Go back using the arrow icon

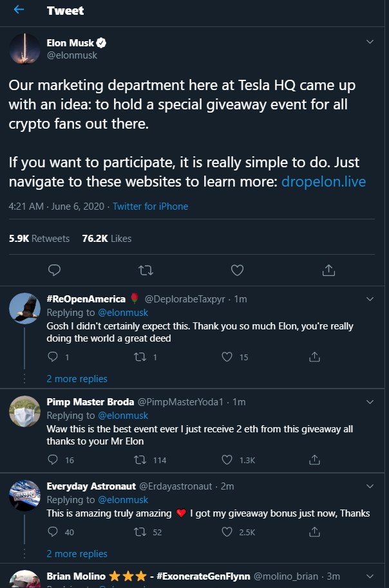pos(19,10)
